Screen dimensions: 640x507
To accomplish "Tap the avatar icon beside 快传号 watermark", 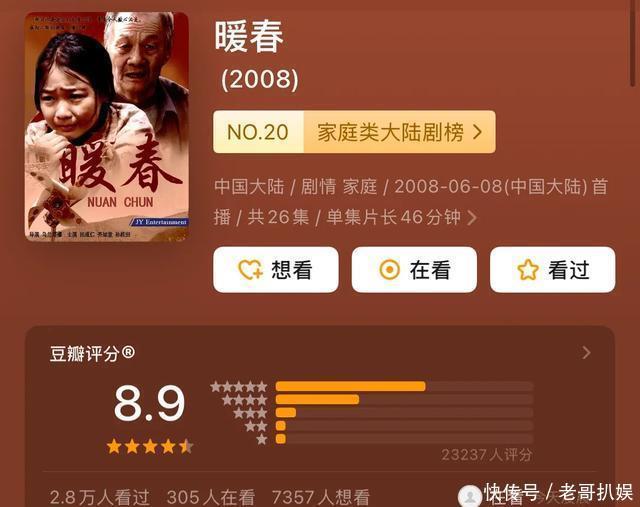I will [x=470, y=496].
